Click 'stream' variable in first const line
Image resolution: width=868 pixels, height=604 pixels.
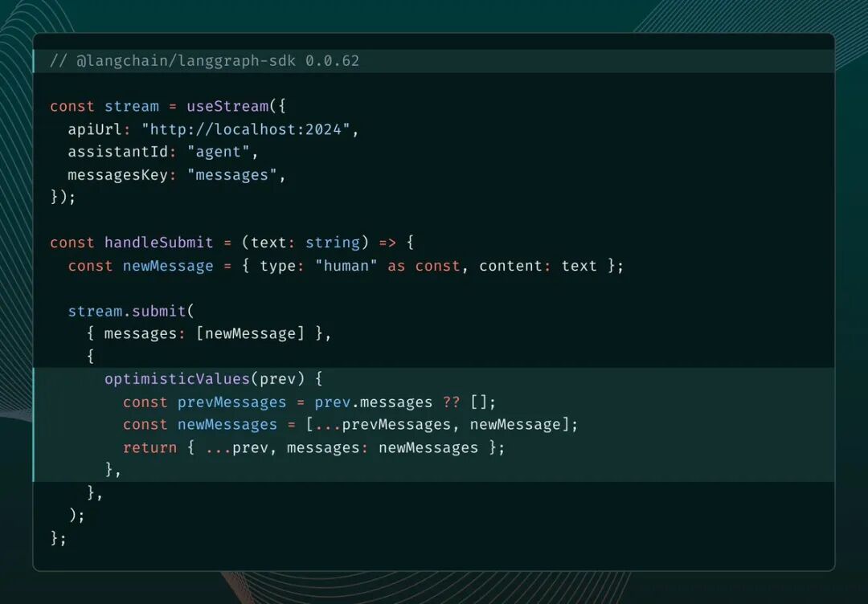[132, 106]
